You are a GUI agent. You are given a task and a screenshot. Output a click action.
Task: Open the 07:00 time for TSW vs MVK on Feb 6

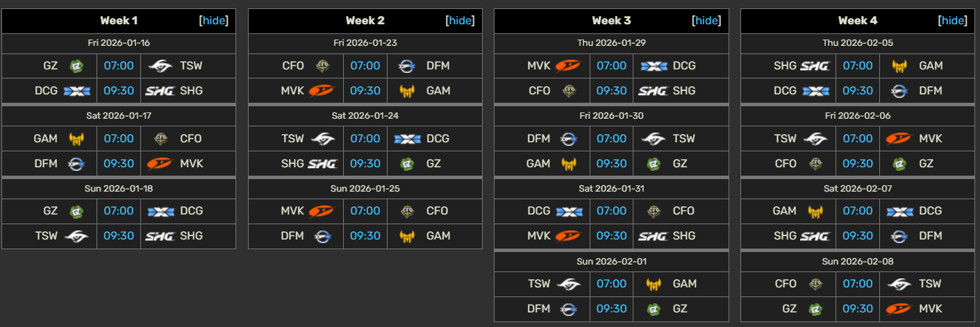pos(858,139)
